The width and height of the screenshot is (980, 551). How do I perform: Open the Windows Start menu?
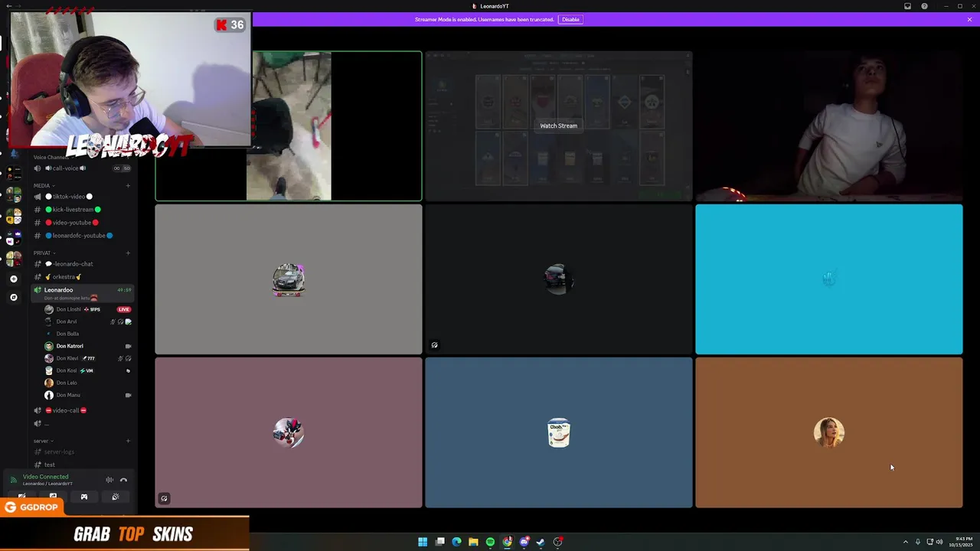(423, 542)
